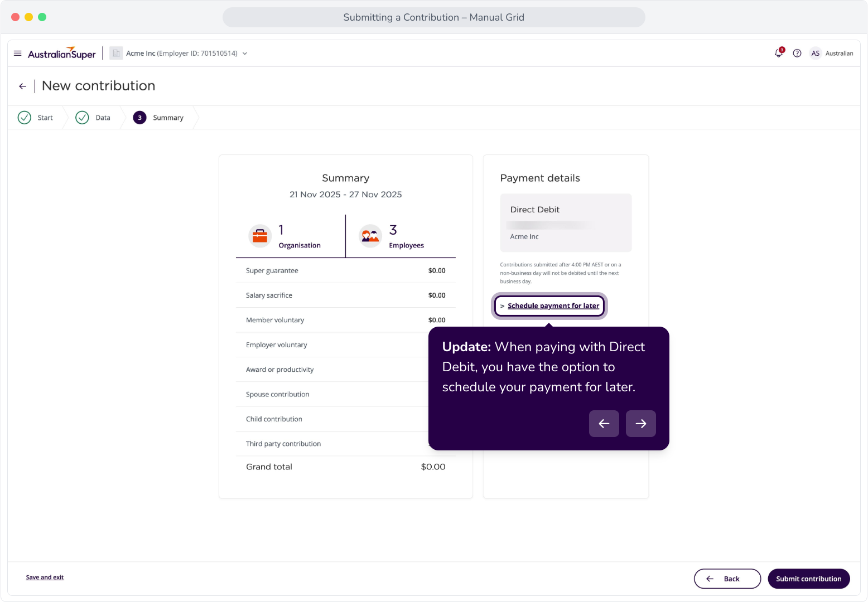Open the notifications bell
This screenshot has width=868, height=602.
pos(779,53)
